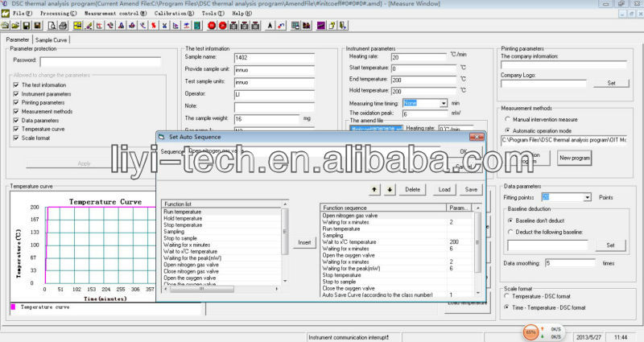Click the Sample name input field
Image resolution: width=644 pixels, height=342 pixels.
coord(275,57)
